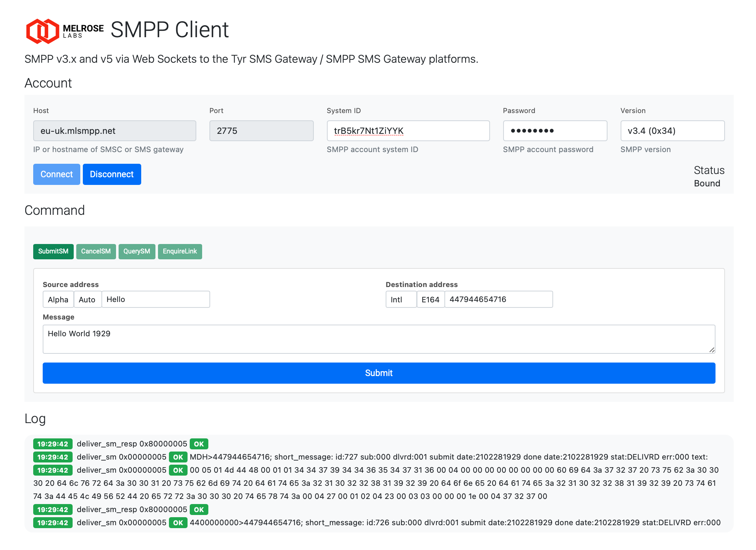The height and width of the screenshot is (550, 756).
Task: Select the EnquireLink tab
Action: 180,251
